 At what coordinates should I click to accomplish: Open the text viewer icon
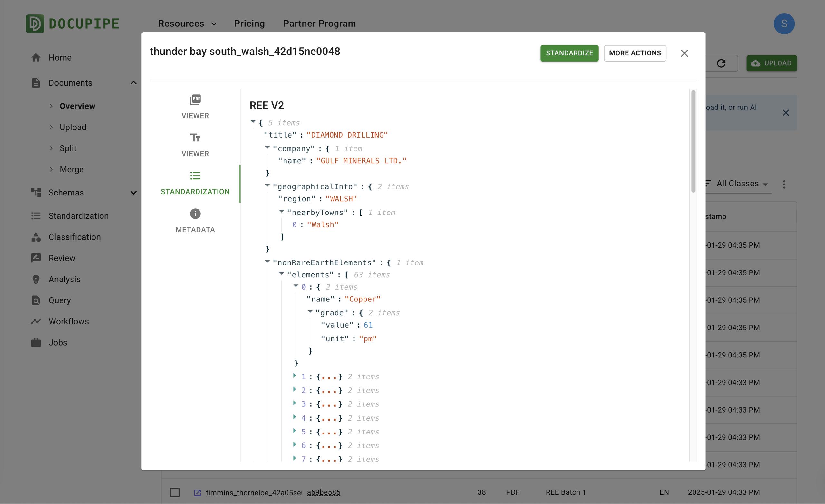pyautogui.click(x=195, y=138)
